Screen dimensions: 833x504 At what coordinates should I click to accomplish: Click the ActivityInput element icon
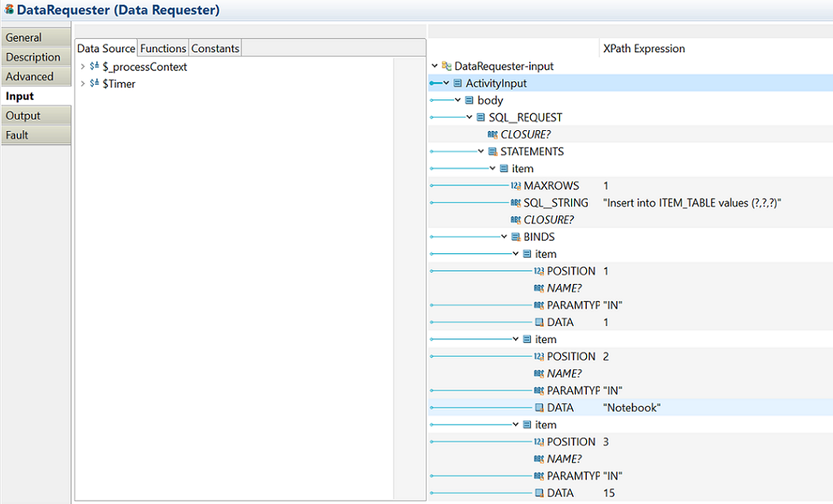[x=458, y=84]
